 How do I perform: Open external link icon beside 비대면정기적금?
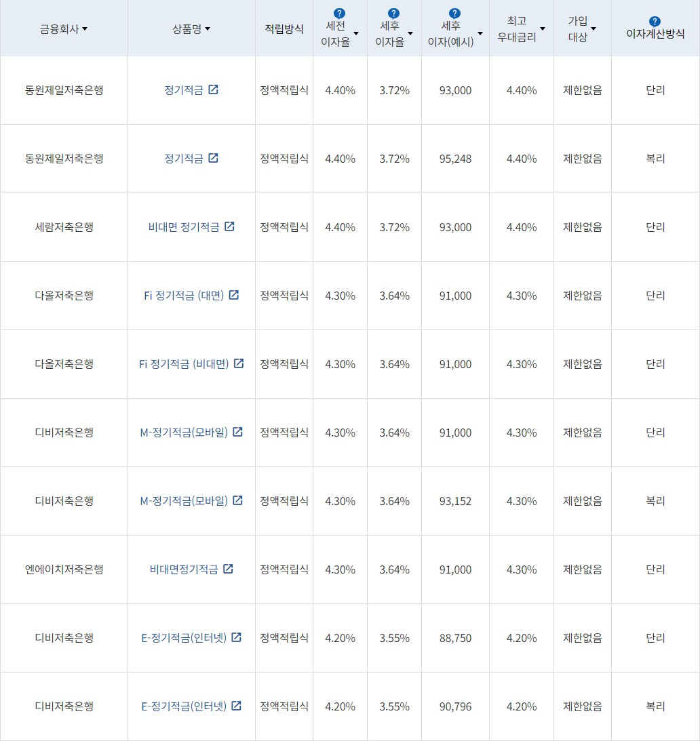click(x=229, y=569)
